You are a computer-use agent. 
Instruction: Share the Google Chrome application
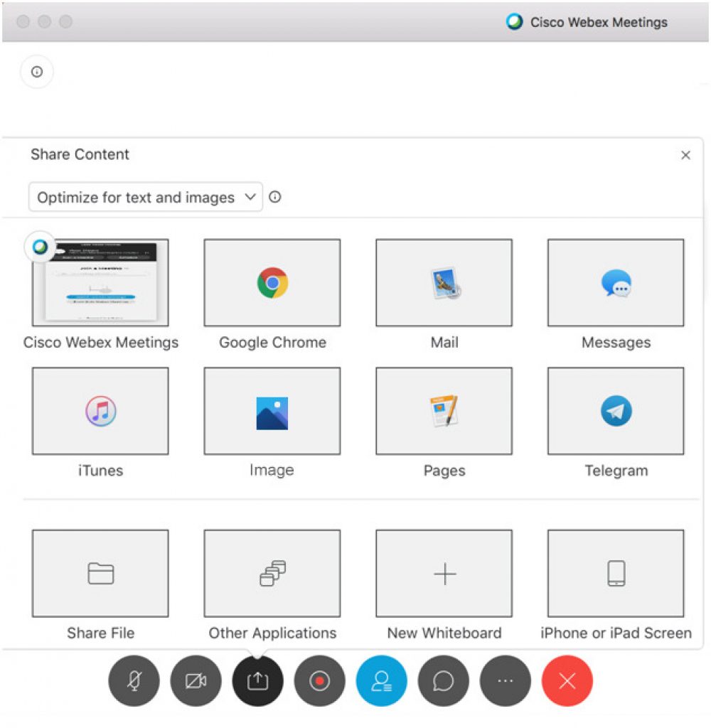click(x=272, y=283)
